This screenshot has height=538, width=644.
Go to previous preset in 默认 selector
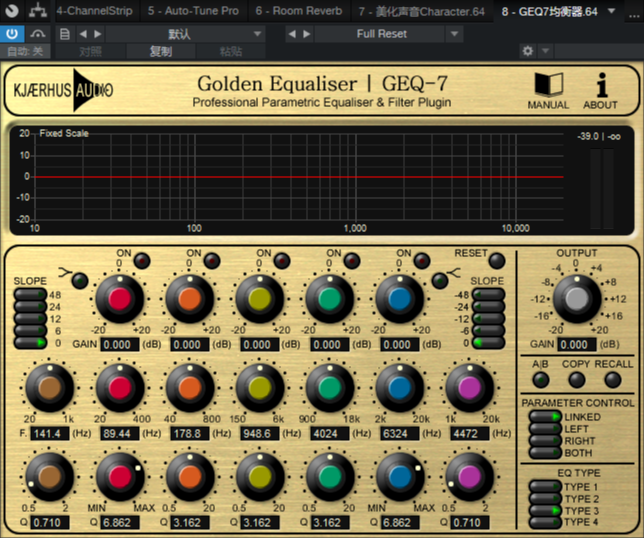tap(83, 34)
